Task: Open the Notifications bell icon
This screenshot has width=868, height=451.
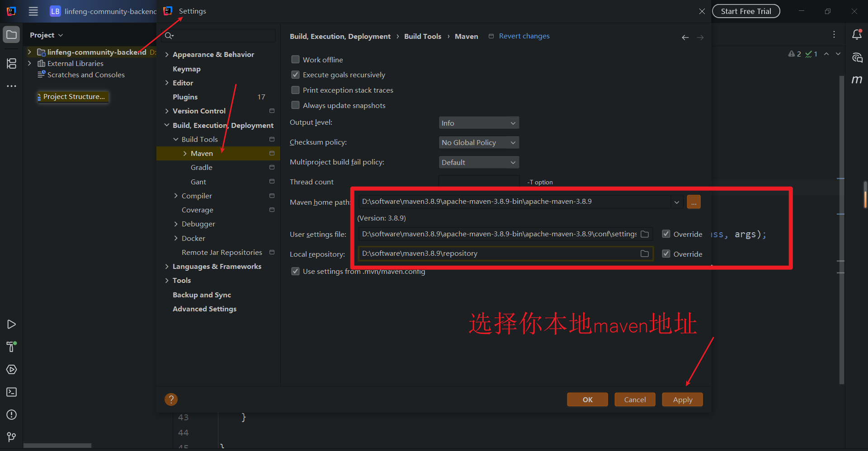Action: coord(857,34)
